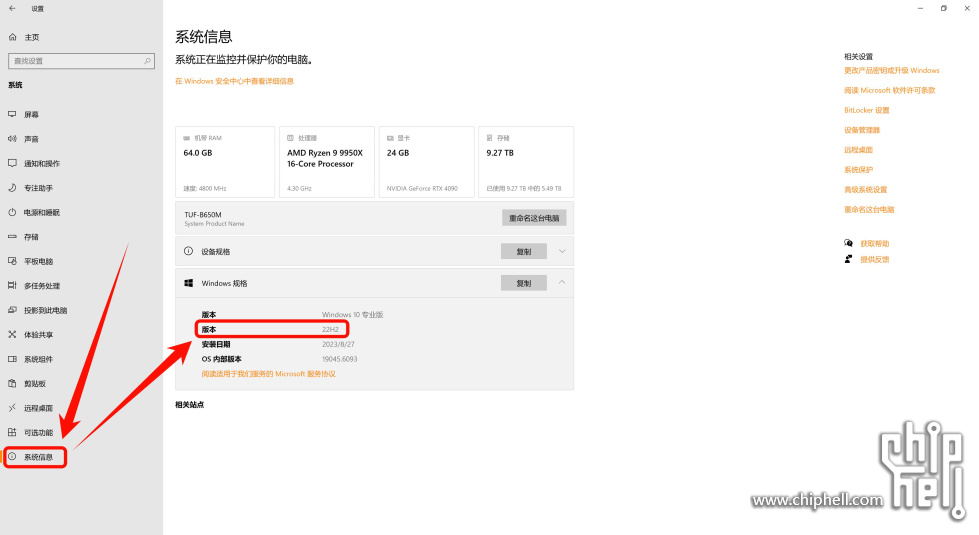The width and height of the screenshot is (979, 535).
Task: Select the install date 2023/8/27
Action: point(338,344)
